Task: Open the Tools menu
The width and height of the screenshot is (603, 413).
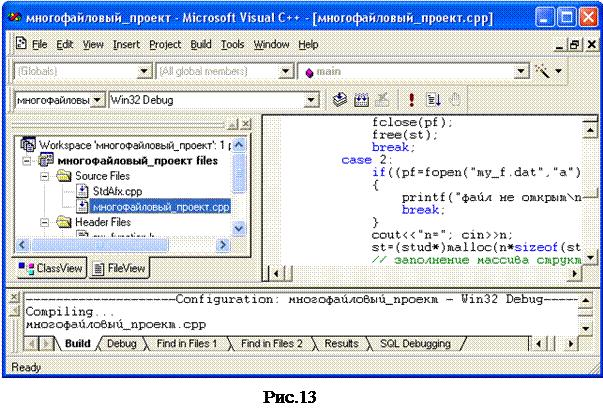Action: [x=232, y=45]
